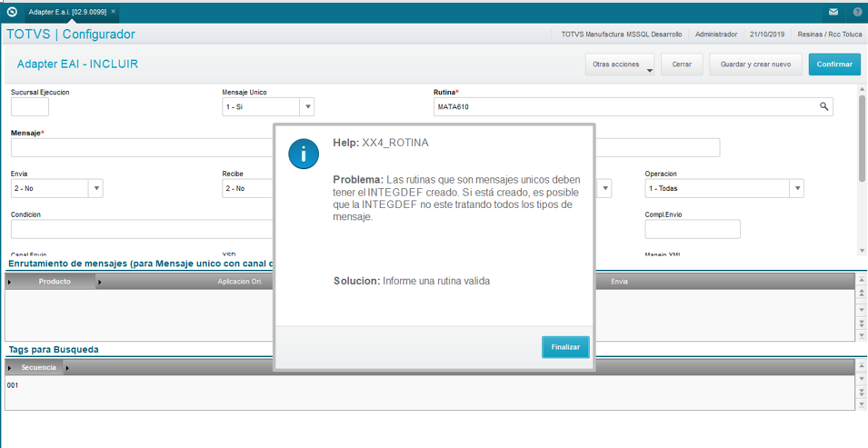Click the TOTVS logo icon in title bar
Image resolution: width=868 pixels, height=448 pixels.
click(12, 12)
